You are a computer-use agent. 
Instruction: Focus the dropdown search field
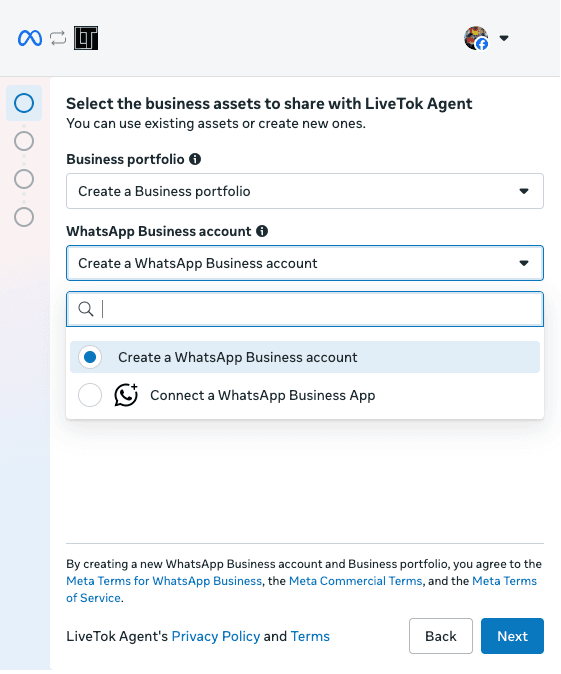click(x=305, y=309)
